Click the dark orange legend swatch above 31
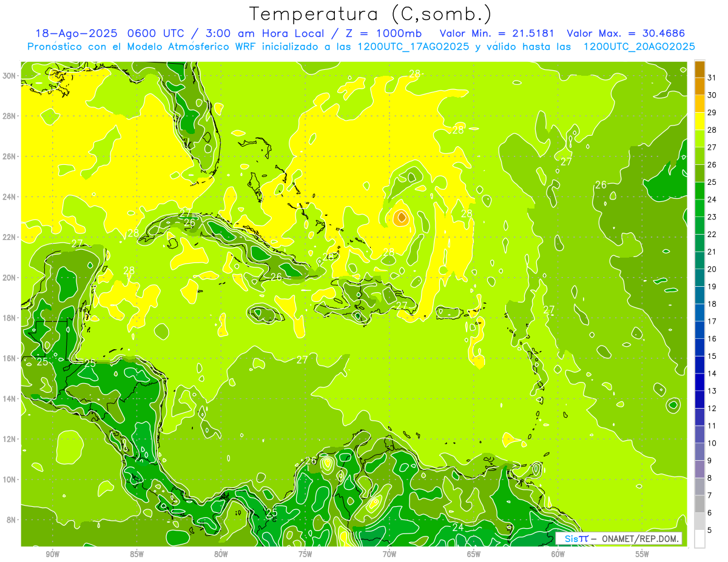This screenshot has height=562, width=728. coord(699,69)
